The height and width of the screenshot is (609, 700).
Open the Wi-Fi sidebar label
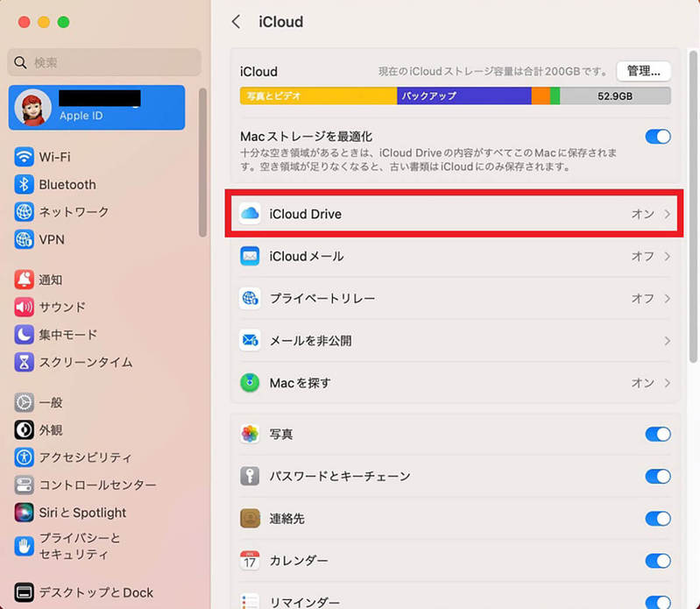tap(54, 157)
